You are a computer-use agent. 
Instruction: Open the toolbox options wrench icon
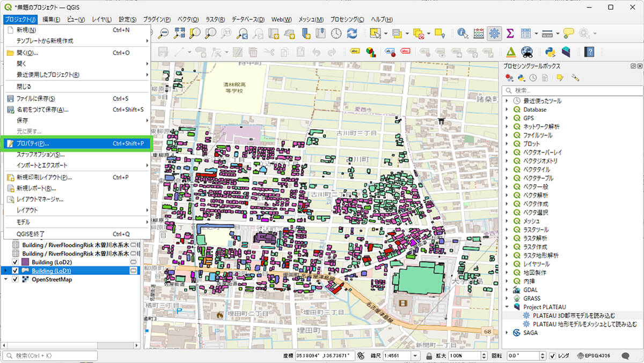[575, 78]
